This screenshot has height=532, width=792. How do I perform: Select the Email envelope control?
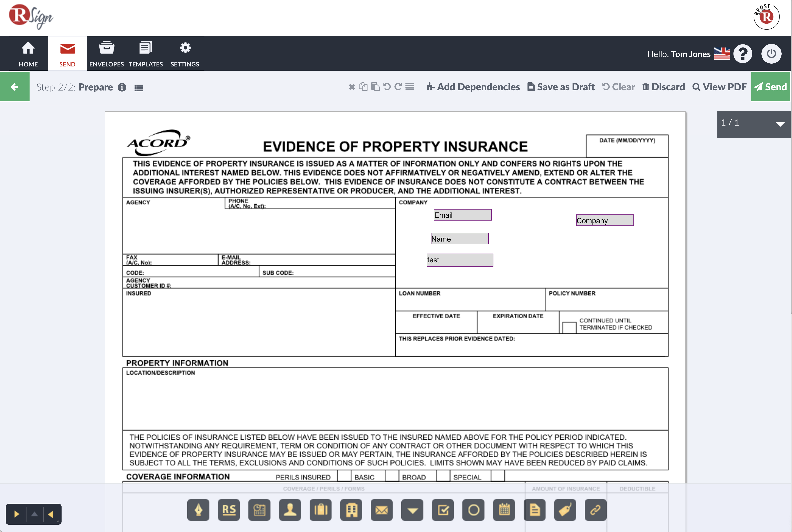382,510
